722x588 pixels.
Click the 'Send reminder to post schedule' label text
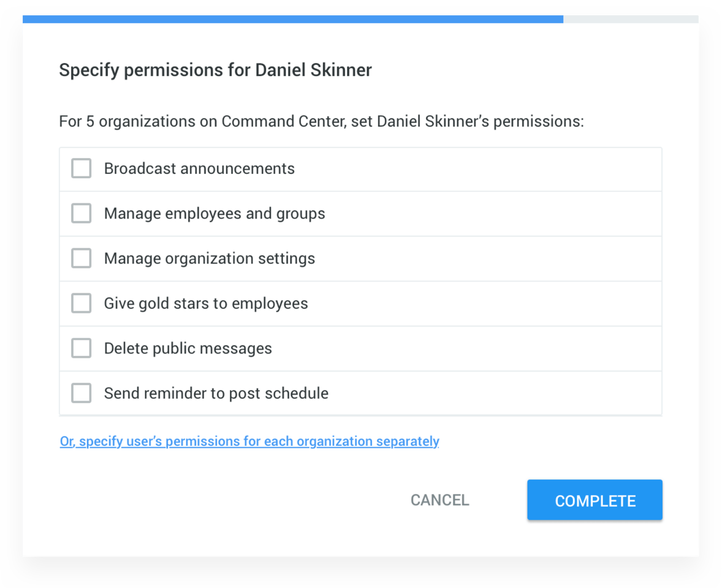[216, 393]
